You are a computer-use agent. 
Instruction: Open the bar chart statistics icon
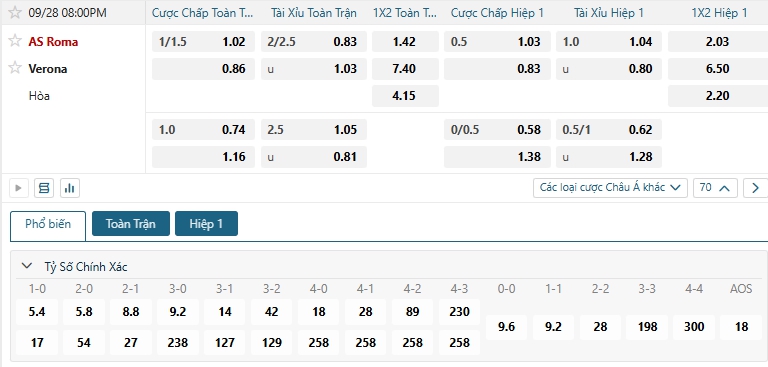coord(70,188)
